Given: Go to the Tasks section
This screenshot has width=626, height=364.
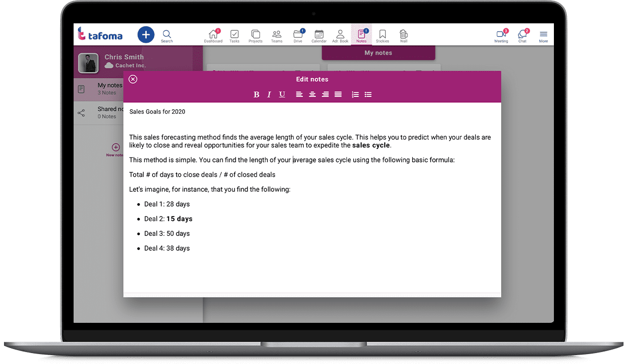Looking at the screenshot, I should click(x=234, y=36).
